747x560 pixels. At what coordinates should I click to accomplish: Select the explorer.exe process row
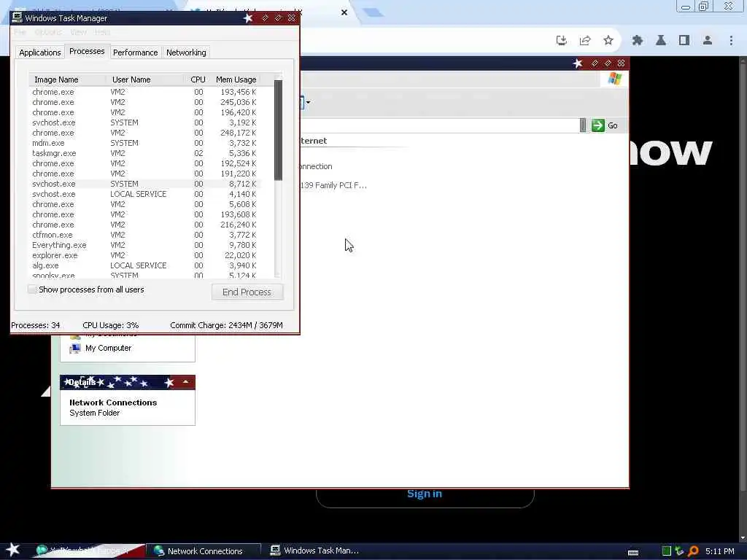tap(144, 255)
